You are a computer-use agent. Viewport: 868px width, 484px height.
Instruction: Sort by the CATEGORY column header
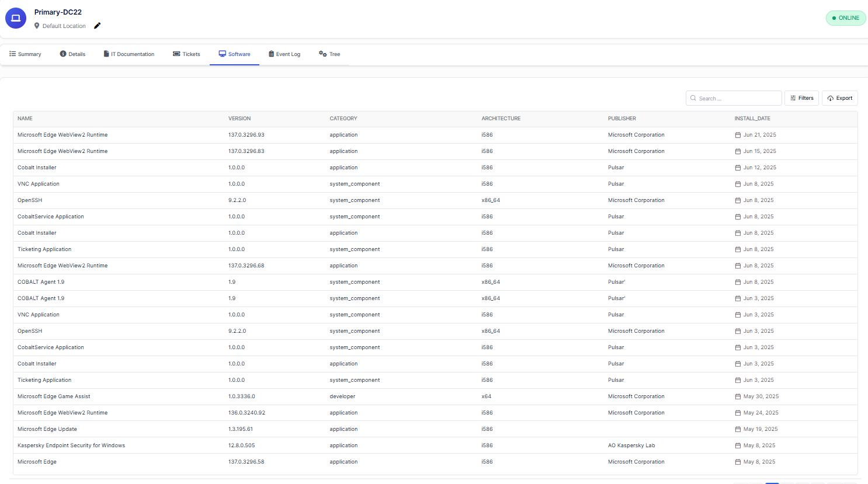pos(343,119)
